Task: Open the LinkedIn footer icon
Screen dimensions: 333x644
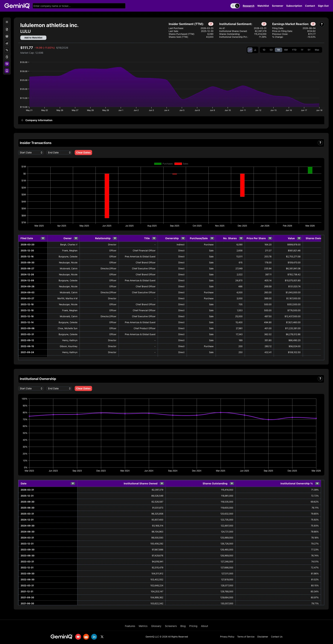Action: point(94,637)
